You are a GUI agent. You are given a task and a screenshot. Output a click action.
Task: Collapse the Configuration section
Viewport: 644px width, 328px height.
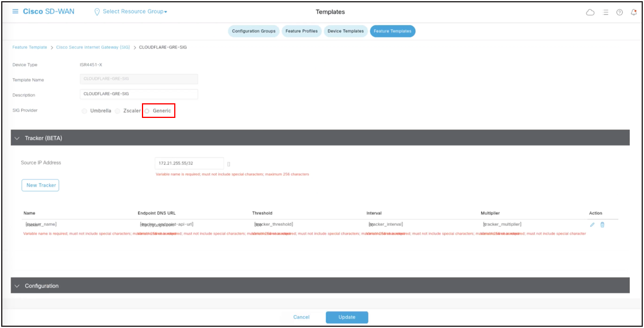[x=17, y=286]
